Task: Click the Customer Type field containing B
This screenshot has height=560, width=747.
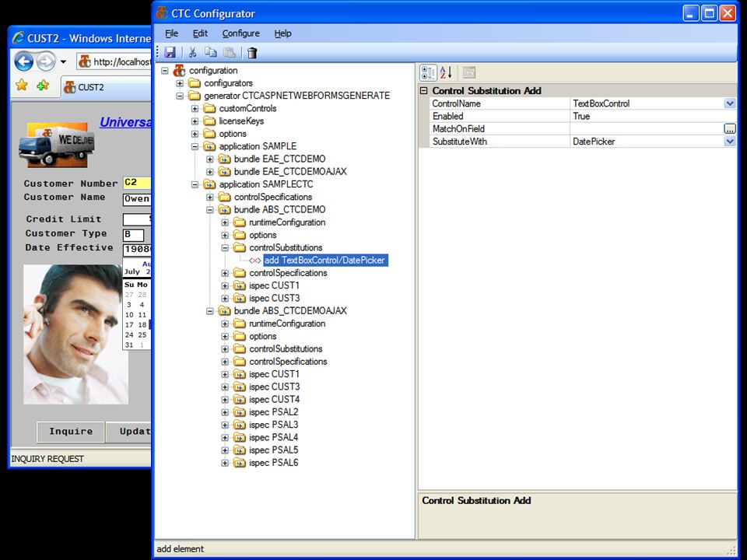Action: click(x=133, y=235)
